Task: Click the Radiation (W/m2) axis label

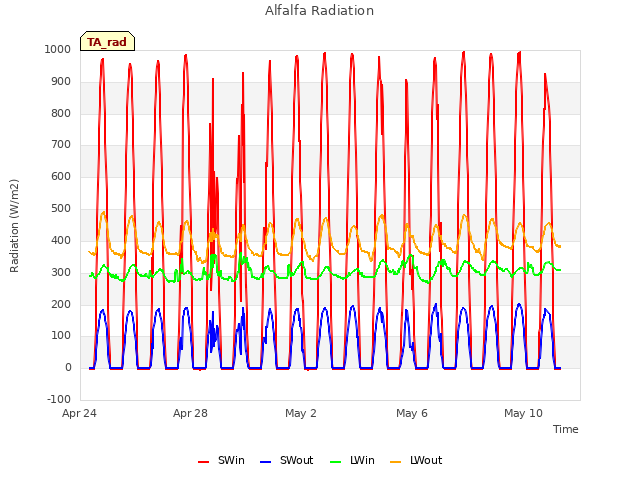Action: (14, 226)
